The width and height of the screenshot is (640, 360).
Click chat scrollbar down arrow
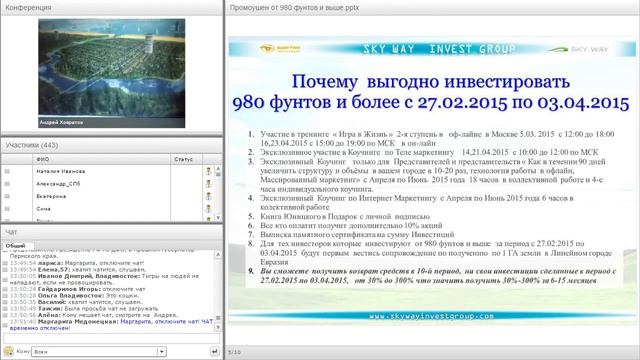tap(218, 327)
